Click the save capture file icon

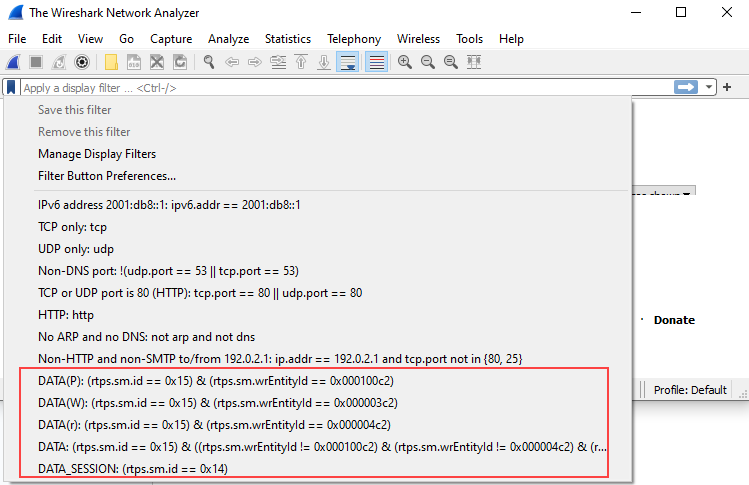134,62
